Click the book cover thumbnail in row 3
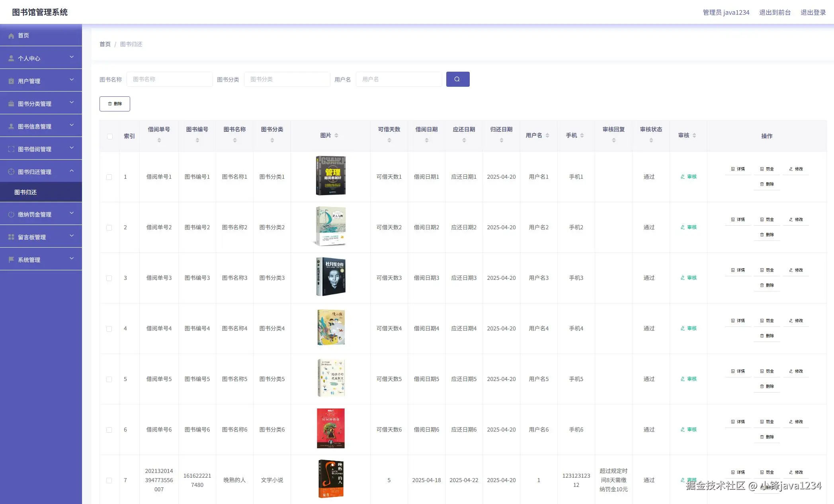 point(331,277)
